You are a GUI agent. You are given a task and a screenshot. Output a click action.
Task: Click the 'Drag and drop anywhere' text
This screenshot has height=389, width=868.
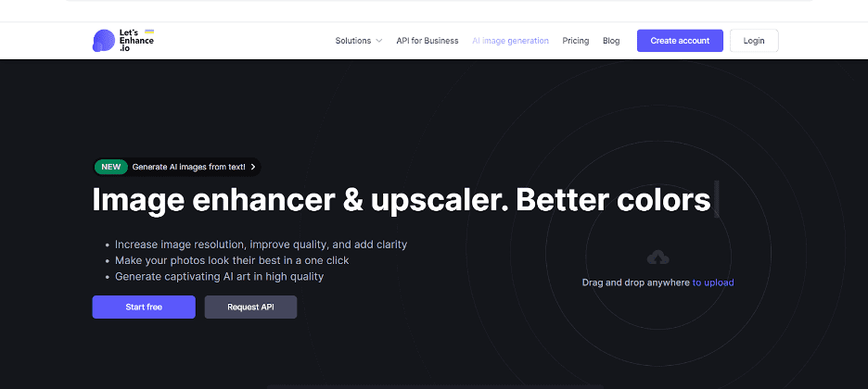click(635, 282)
